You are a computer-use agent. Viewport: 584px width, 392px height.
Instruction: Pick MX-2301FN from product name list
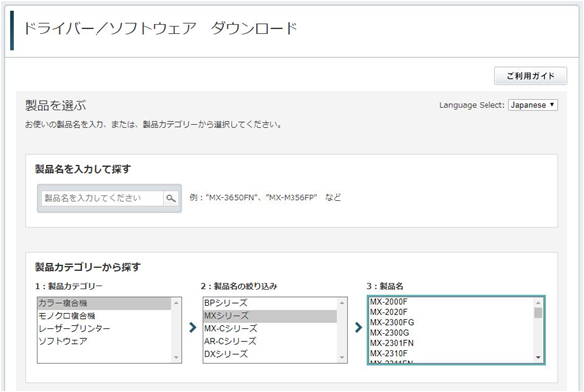[x=451, y=343]
